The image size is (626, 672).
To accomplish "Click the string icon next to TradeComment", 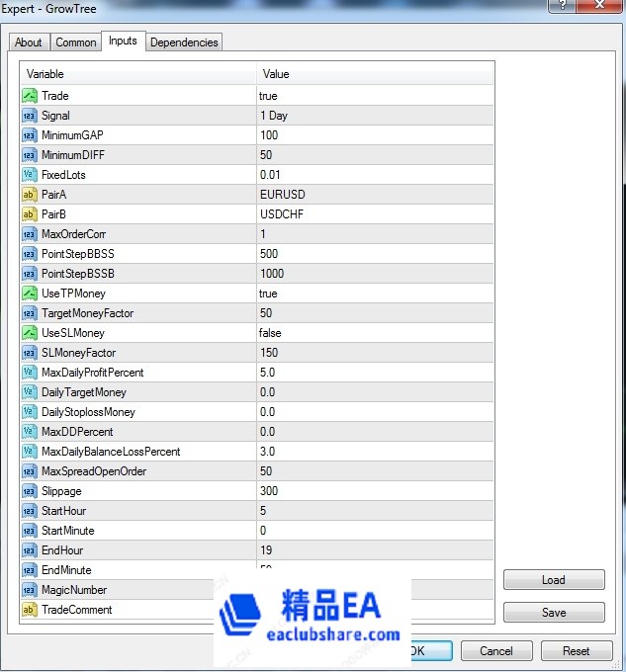I will 30,610.
